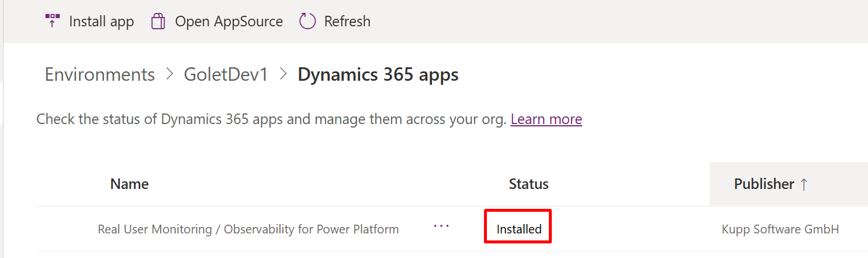Click Kupp Software GmbH publisher cell
The width and height of the screenshot is (868, 258).
point(780,229)
